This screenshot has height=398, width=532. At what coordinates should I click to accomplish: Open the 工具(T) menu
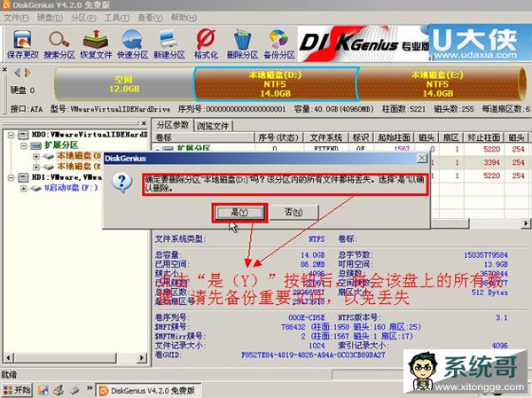[117, 18]
